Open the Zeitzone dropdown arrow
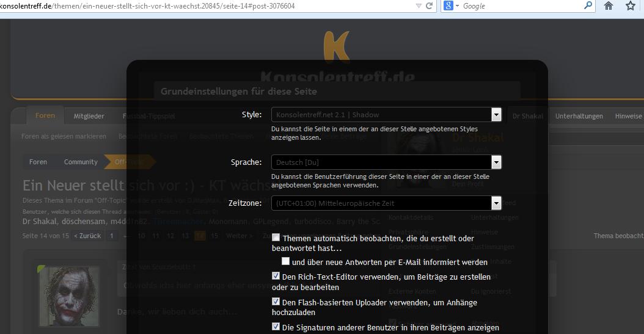 tap(496, 203)
